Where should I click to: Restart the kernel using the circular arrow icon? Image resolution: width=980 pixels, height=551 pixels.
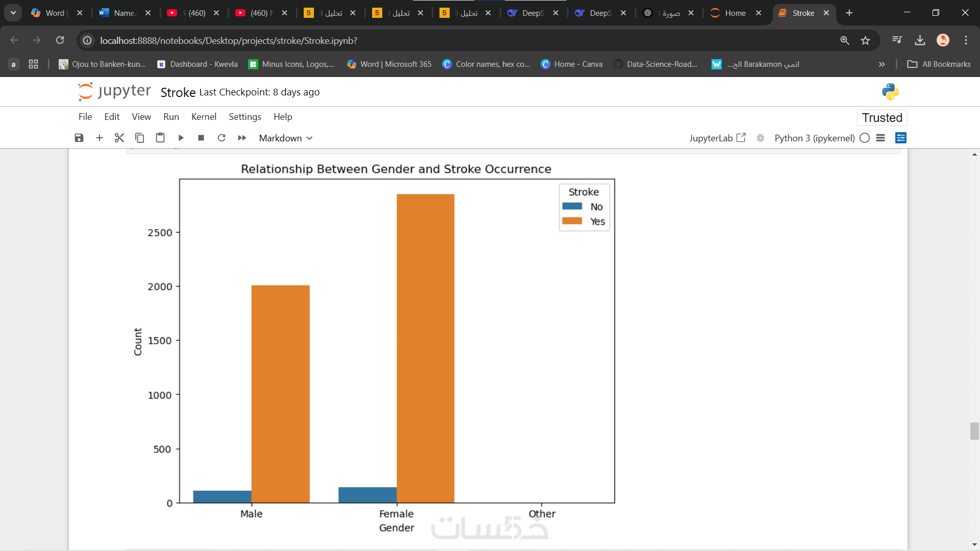222,138
